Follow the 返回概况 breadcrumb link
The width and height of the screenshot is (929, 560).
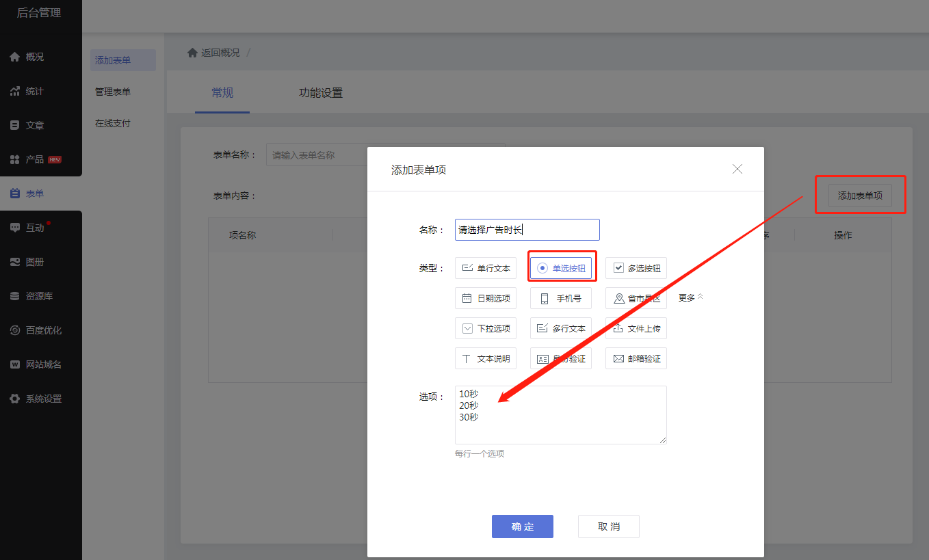pyautogui.click(x=220, y=53)
